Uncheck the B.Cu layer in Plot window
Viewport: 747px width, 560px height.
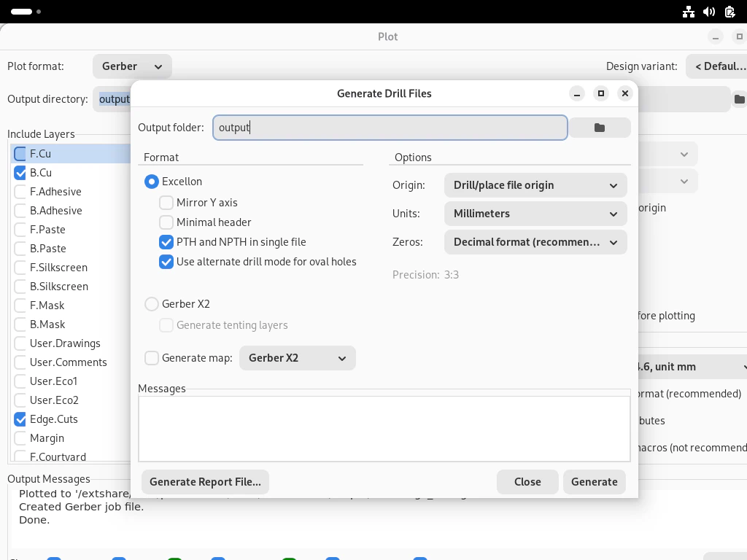[20, 173]
